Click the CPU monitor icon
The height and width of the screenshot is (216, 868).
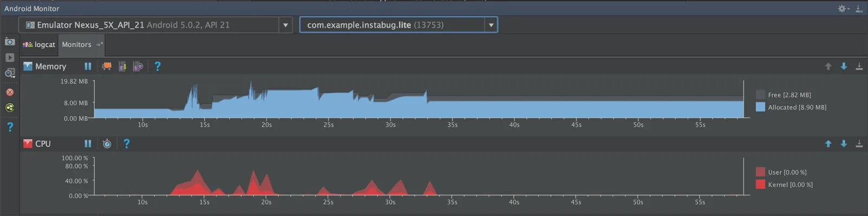28,143
